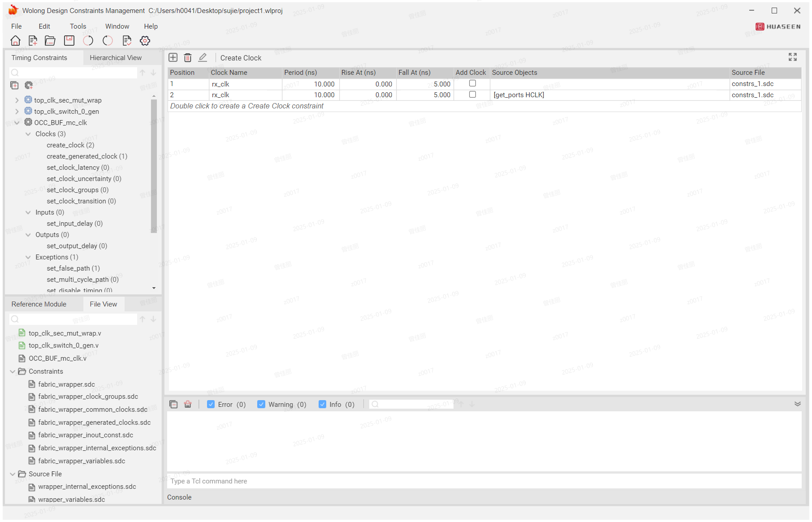The image size is (812, 522).
Task: Collapse the Constraints folder in File View
Action: click(x=13, y=371)
